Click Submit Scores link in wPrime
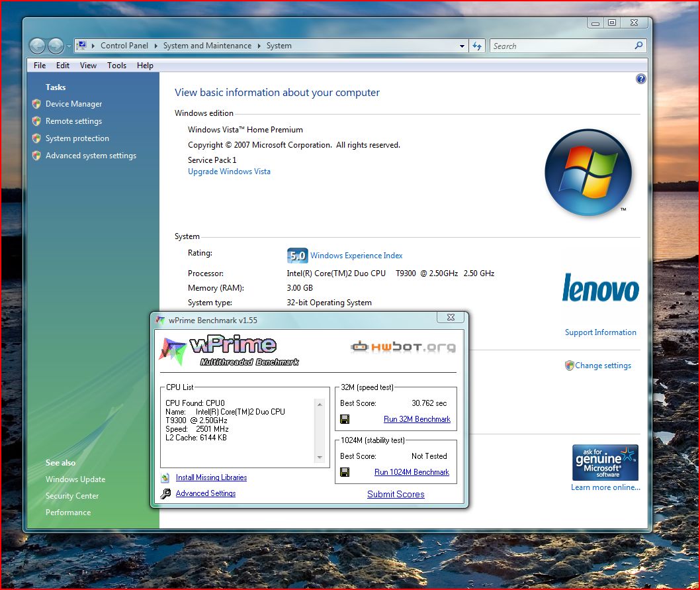 [x=396, y=495]
